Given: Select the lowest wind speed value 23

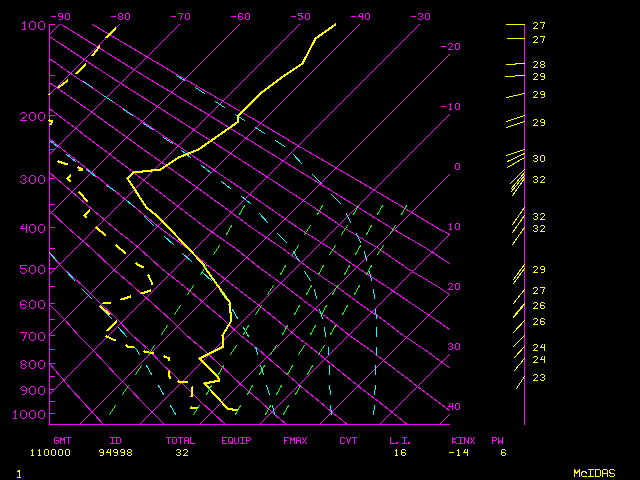Looking at the screenshot, I should pyautogui.click(x=538, y=378).
